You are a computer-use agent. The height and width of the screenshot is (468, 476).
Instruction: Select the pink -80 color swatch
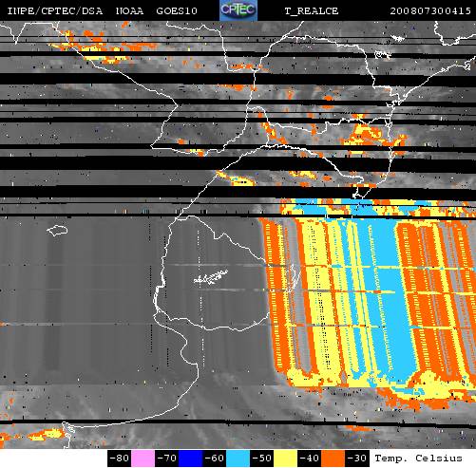[x=143, y=459]
